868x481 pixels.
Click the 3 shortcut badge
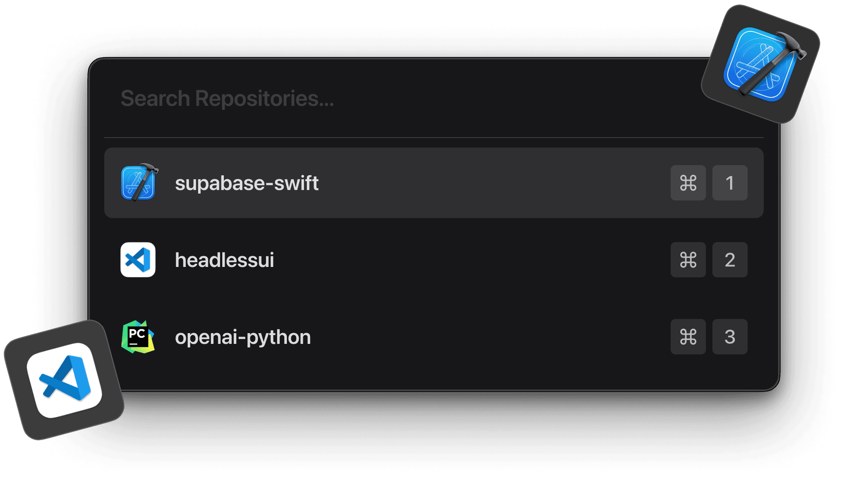click(x=729, y=337)
